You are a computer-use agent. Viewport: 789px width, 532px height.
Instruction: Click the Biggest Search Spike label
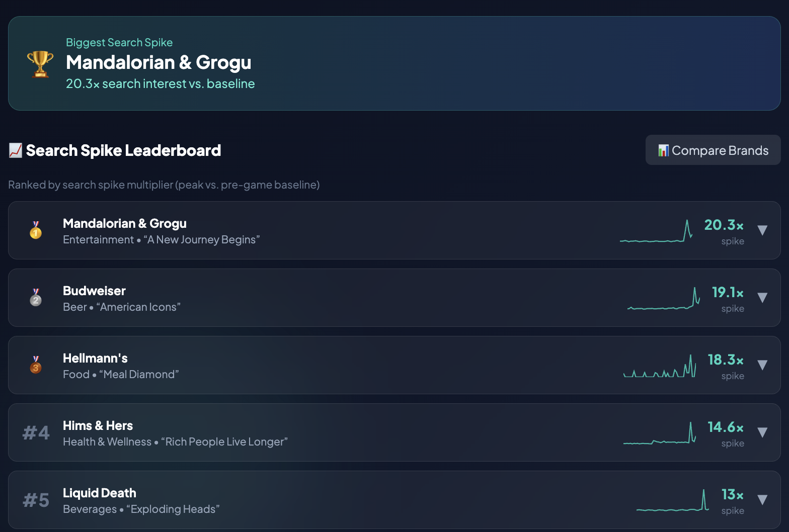tap(119, 42)
